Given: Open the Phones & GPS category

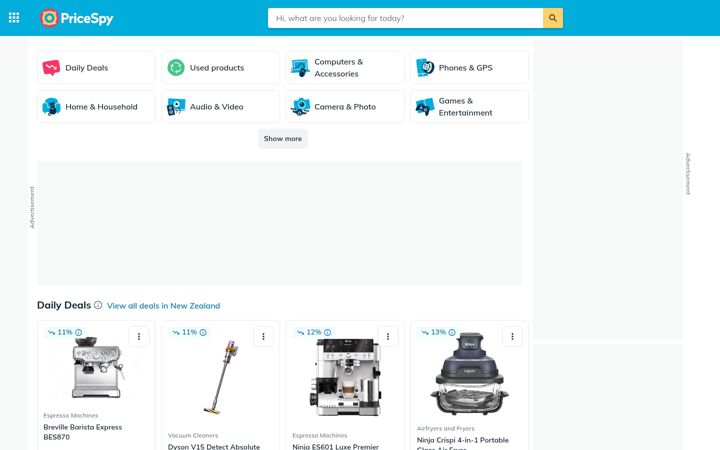Looking at the screenshot, I should click(469, 68).
